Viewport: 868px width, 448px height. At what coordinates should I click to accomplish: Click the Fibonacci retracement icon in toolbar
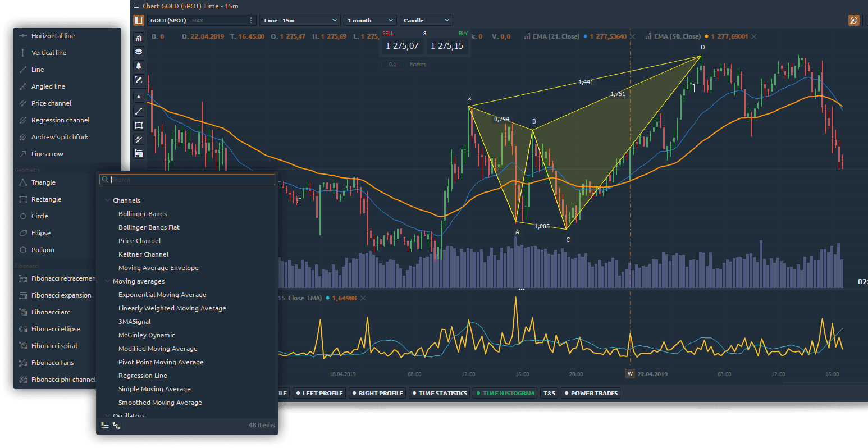point(139,153)
